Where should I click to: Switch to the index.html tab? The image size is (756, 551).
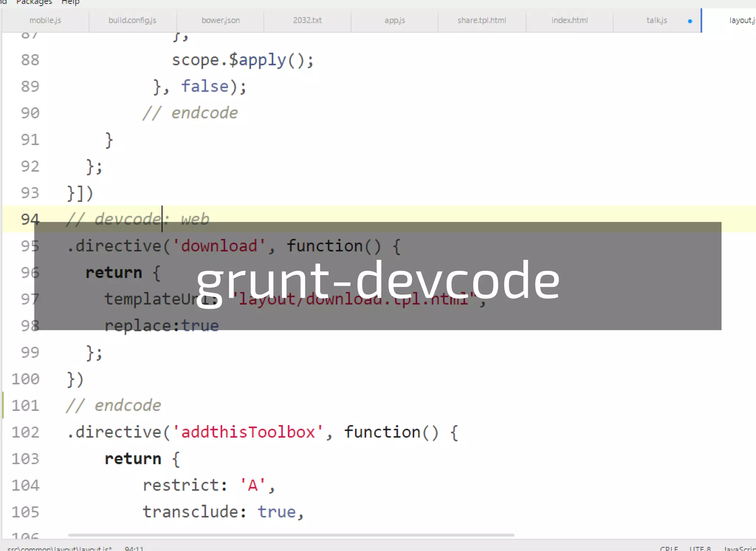[x=570, y=20]
